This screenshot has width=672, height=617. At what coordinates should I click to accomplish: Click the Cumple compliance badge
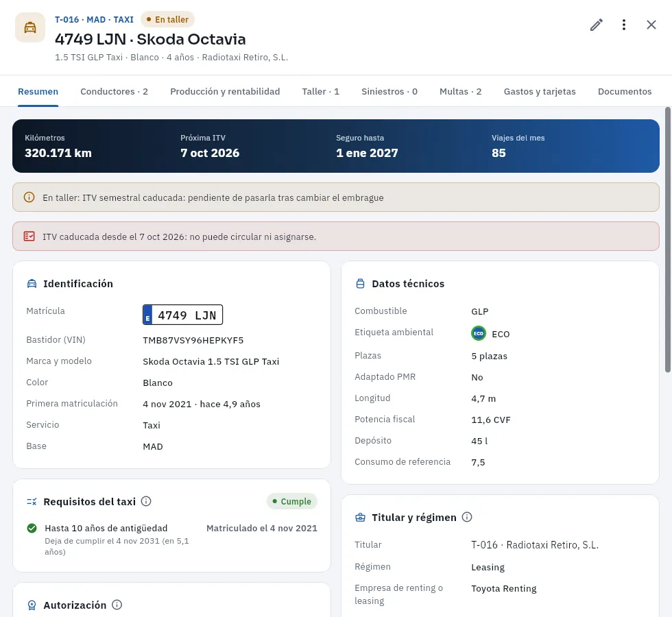(292, 501)
